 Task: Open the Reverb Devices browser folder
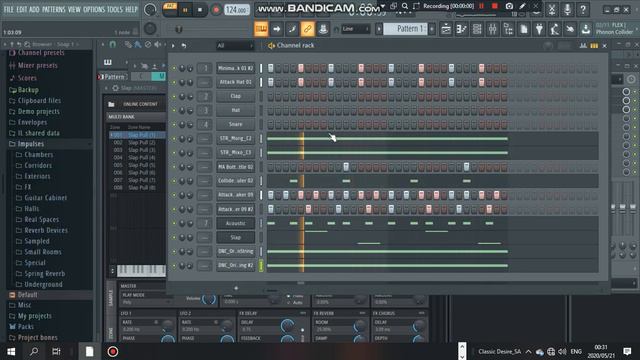coord(46,230)
